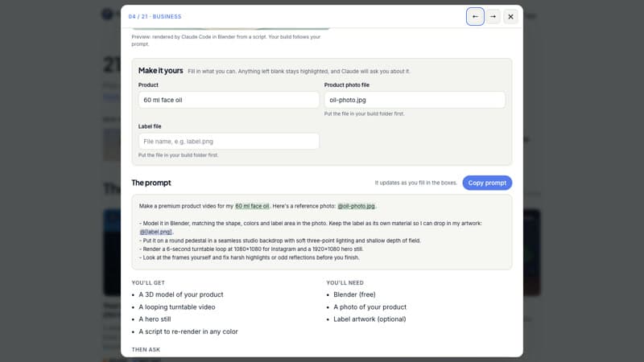
Task: Go to the previous prompt with left arrow
Action: (x=475, y=16)
